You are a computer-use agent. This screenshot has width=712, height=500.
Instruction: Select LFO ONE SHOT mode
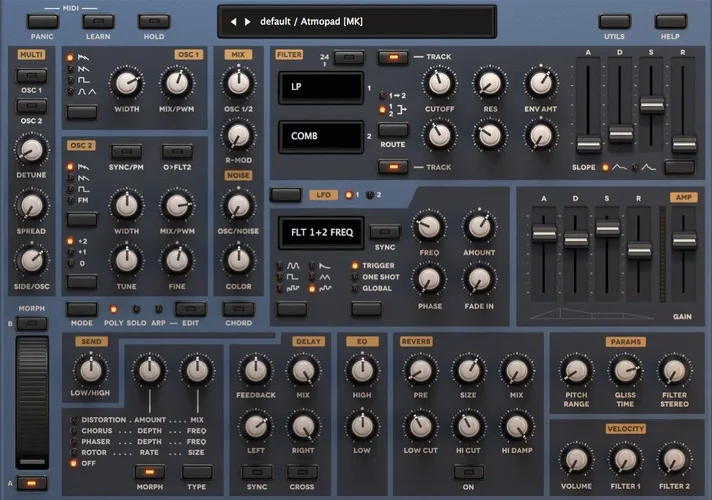376,277
